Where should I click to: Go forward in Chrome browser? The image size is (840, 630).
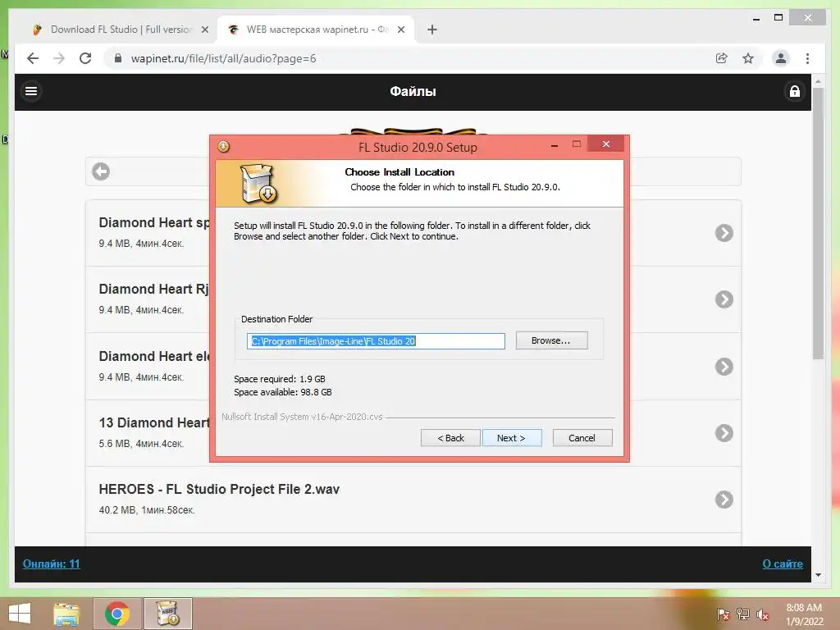click(59, 58)
